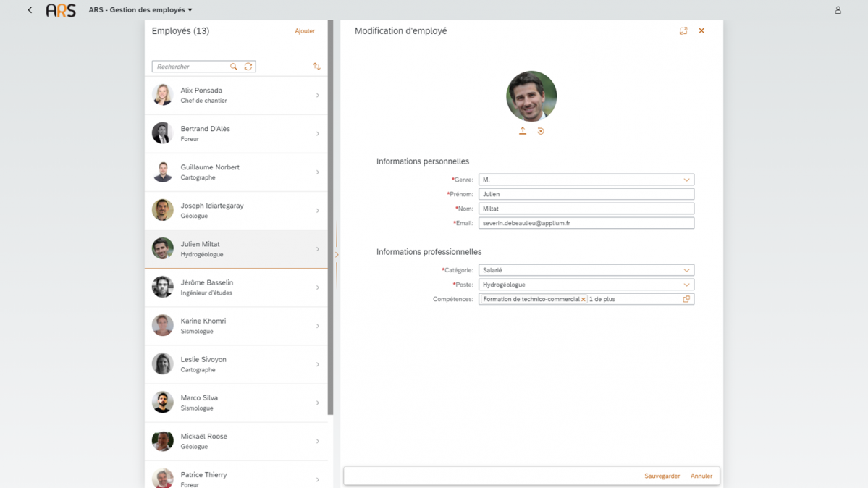Remove Formation de technico-commercial token
868x488 pixels.
coord(583,299)
